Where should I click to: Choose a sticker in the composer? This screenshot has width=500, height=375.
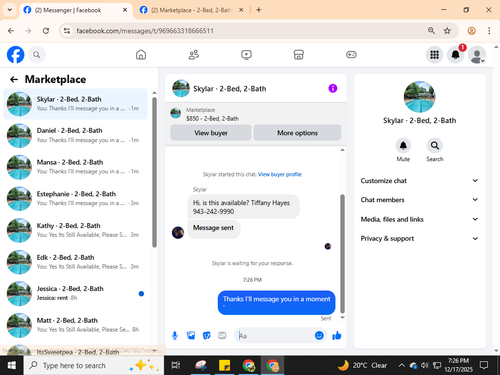207,335
